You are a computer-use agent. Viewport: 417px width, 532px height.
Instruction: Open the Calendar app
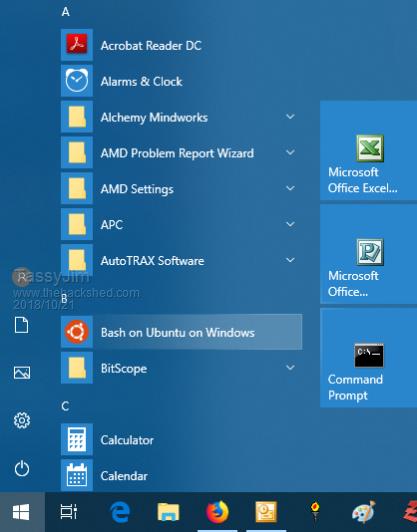tap(182, 475)
